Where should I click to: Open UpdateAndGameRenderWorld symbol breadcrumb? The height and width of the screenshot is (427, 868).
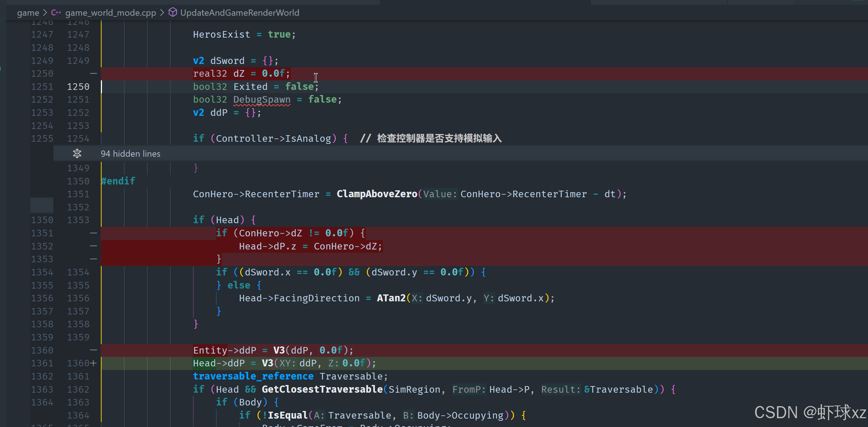(x=239, y=13)
